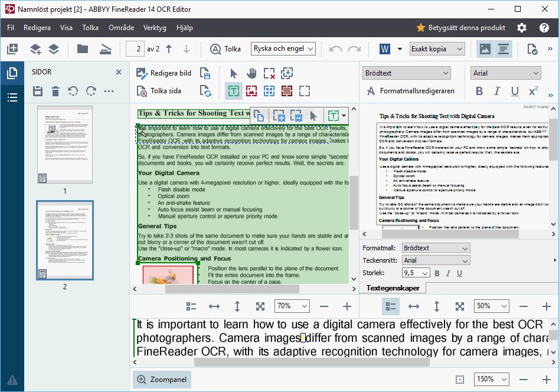Viewport: 559px width, 392px height.
Task: Open Formatmallsredigeraren style editor
Action: [410, 91]
